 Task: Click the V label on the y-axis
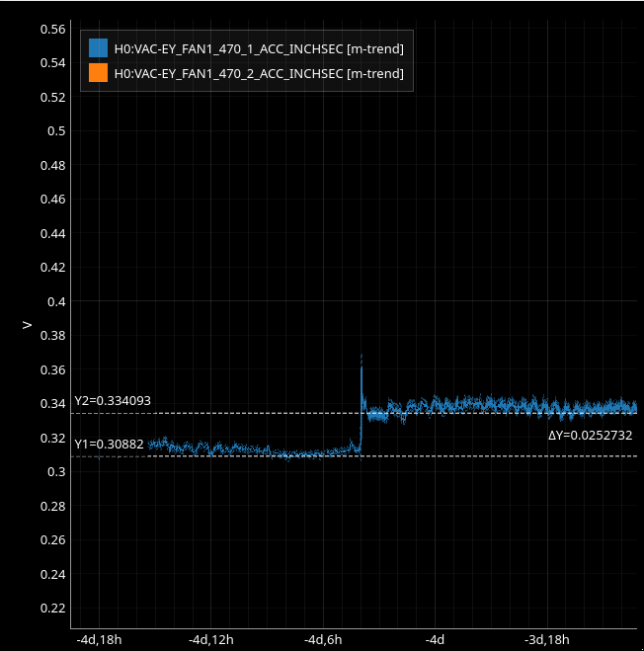point(27,323)
